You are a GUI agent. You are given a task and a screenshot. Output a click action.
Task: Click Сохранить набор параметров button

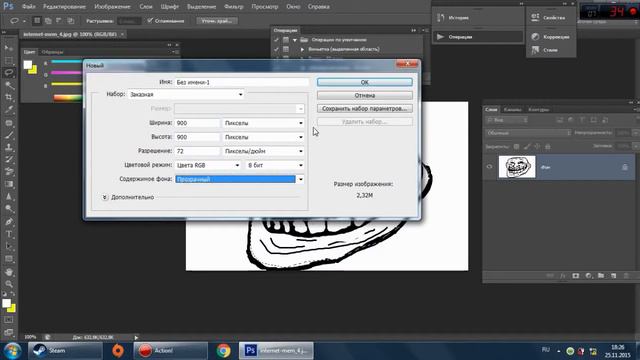point(364,109)
